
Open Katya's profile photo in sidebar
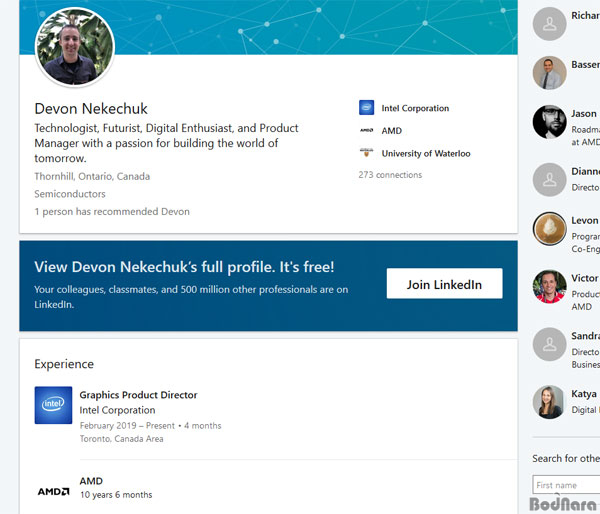[x=549, y=402]
